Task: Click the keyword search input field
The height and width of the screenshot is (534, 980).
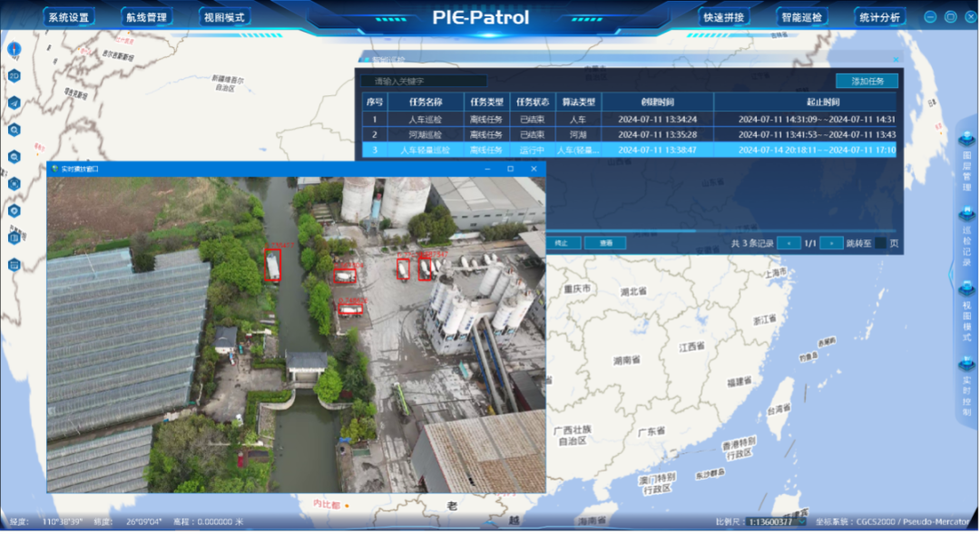Action: coord(424,81)
